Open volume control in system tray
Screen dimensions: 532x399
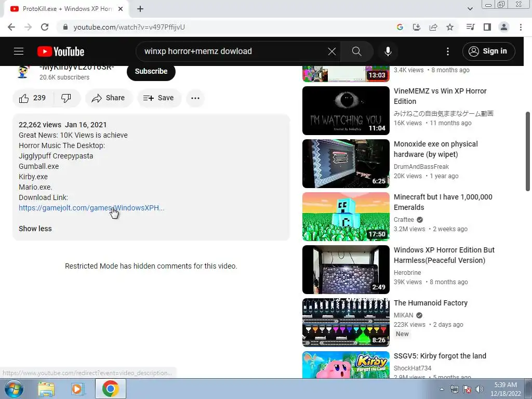[480, 389]
